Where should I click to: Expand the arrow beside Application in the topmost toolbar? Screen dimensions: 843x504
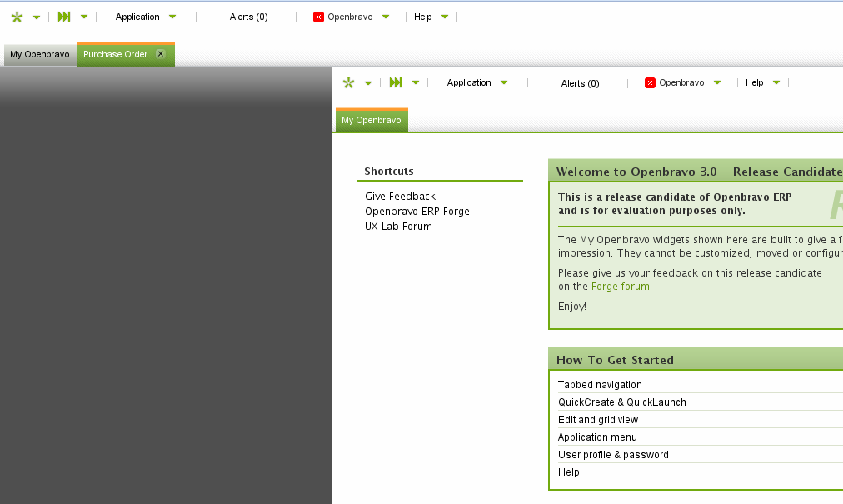pyautogui.click(x=172, y=17)
